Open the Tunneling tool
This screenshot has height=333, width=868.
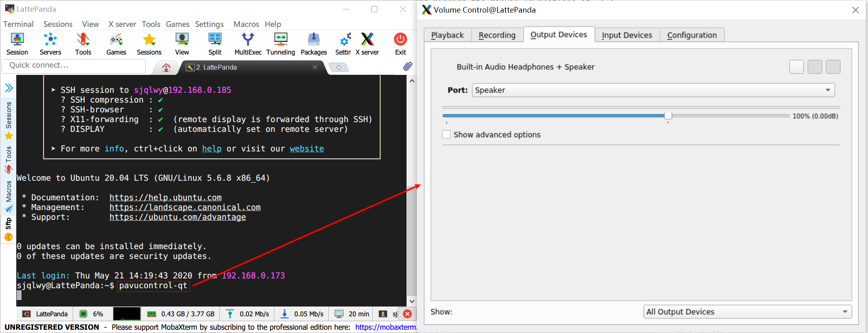click(x=281, y=44)
